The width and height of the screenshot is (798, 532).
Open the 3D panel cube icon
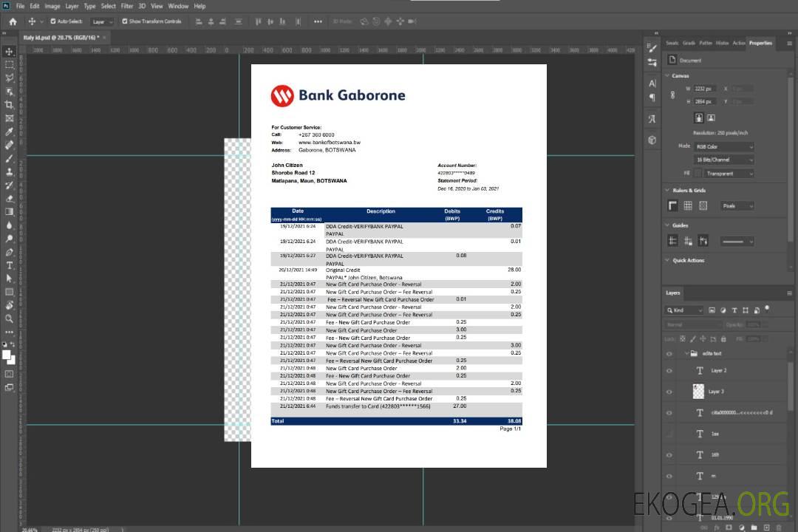tap(652, 140)
